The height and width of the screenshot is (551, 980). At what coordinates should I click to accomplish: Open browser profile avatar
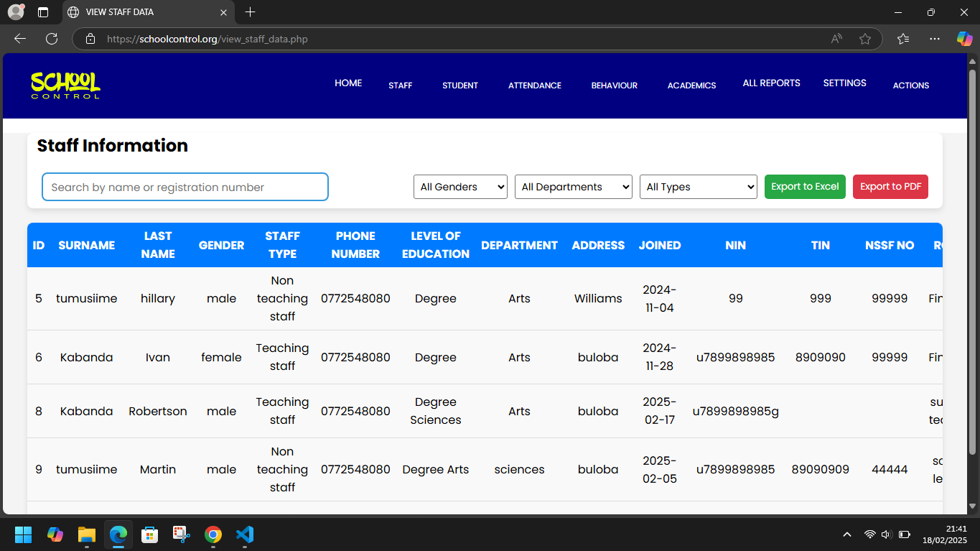click(x=16, y=12)
